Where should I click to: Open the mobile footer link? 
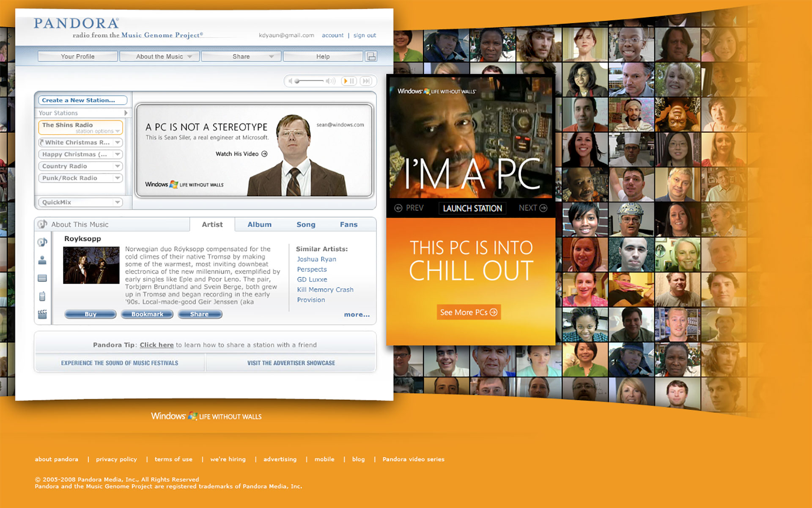(324, 459)
